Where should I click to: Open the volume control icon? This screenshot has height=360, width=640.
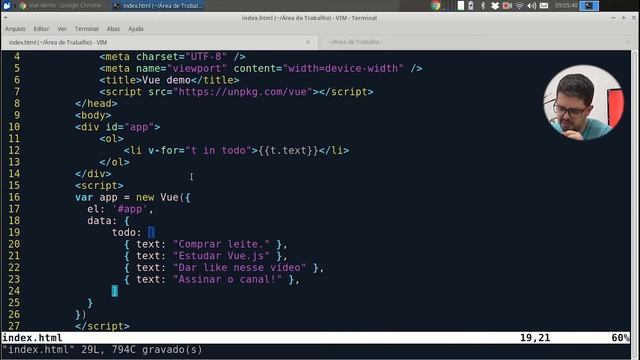point(531,6)
